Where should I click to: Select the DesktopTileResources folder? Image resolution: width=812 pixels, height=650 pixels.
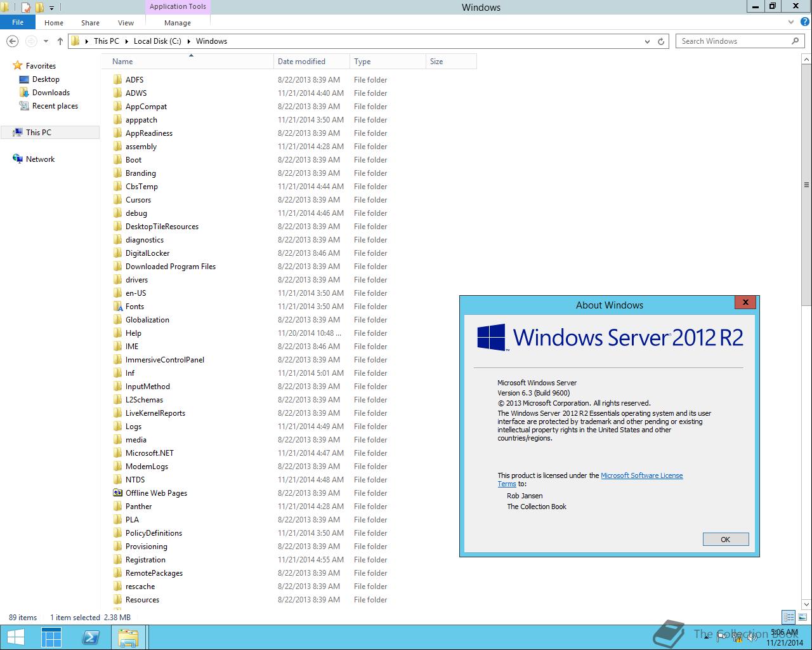pyautogui.click(x=162, y=227)
